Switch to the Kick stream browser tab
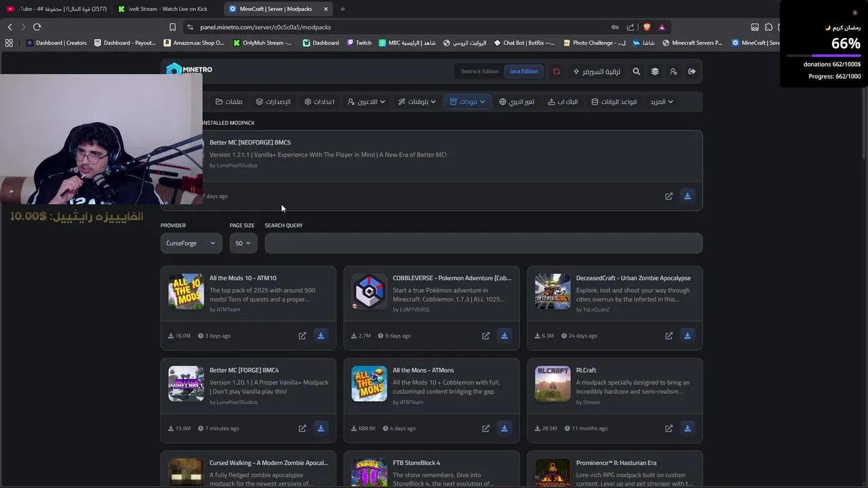868x488 pixels. (x=163, y=9)
